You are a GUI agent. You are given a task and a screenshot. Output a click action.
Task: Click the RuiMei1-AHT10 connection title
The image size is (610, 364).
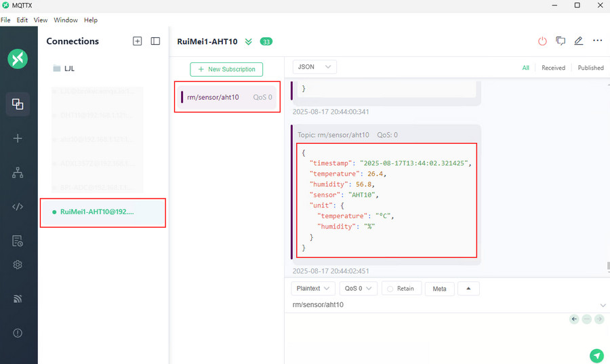pyautogui.click(x=207, y=41)
